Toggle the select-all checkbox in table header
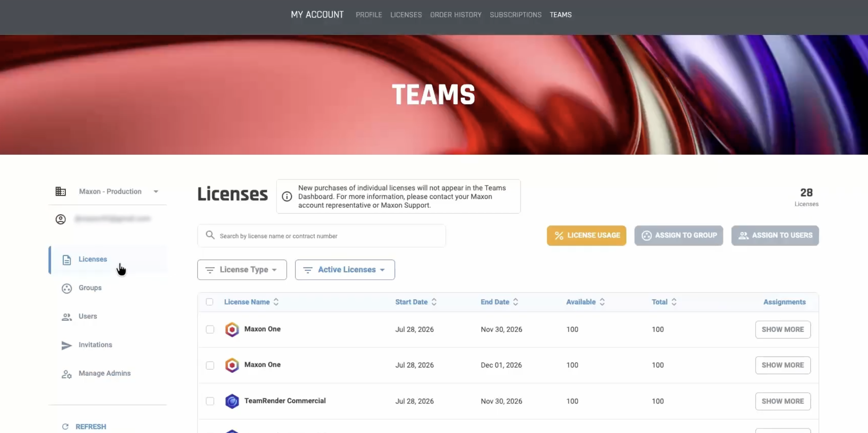Image resolution: width=868 pixels, height=433 pixels. [210, 302]
